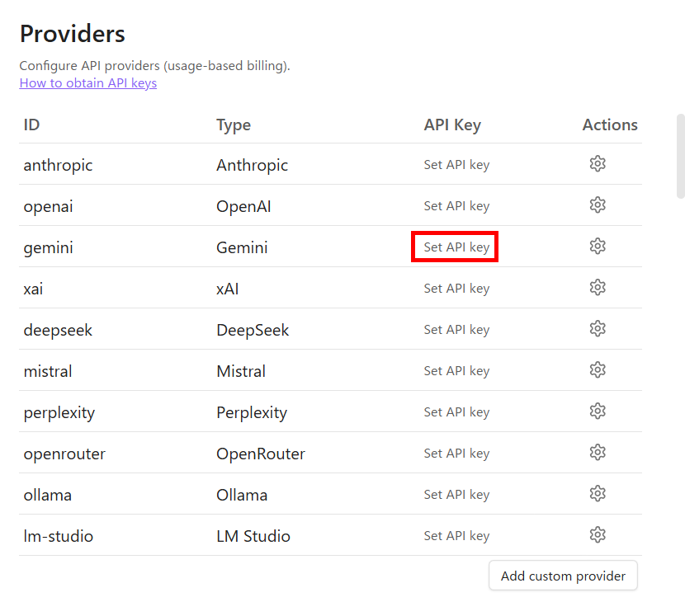Set the API key for Perplexity
Screen dimensions: 685x616
coord(456,412)
